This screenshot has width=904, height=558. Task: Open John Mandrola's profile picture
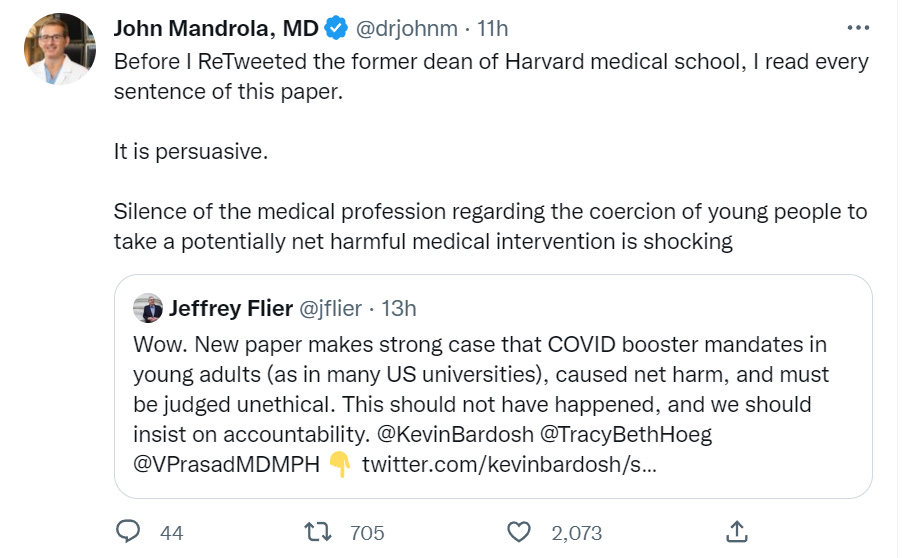[x=59, y=48]
